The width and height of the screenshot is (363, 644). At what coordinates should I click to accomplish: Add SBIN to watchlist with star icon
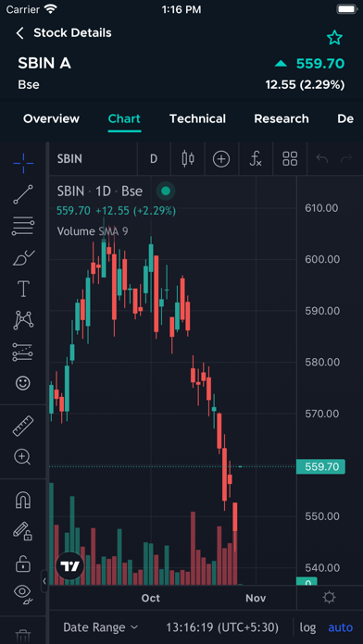click(x=334, y=38)
